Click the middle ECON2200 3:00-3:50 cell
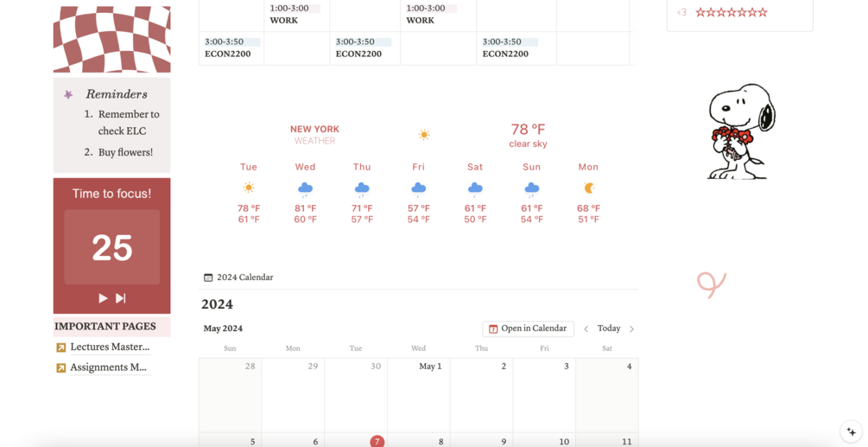Screen dimensions: 868x447 tap(365, 48)
